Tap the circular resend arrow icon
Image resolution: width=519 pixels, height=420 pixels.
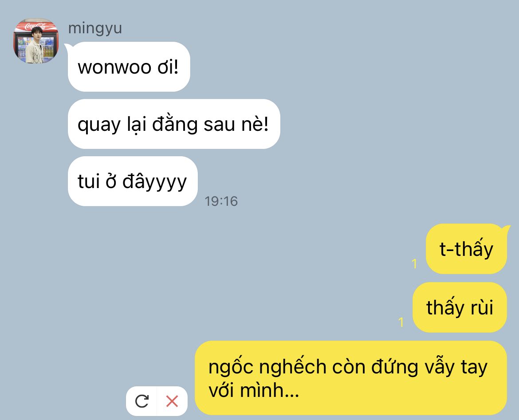(142, 401)
